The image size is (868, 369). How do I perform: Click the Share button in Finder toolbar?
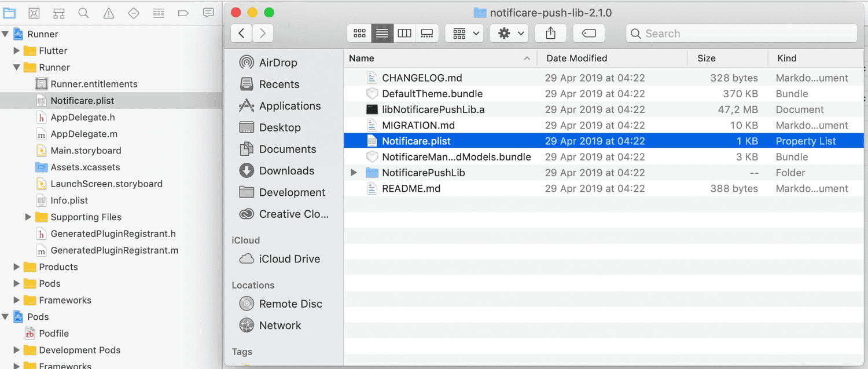pos(550,33)
